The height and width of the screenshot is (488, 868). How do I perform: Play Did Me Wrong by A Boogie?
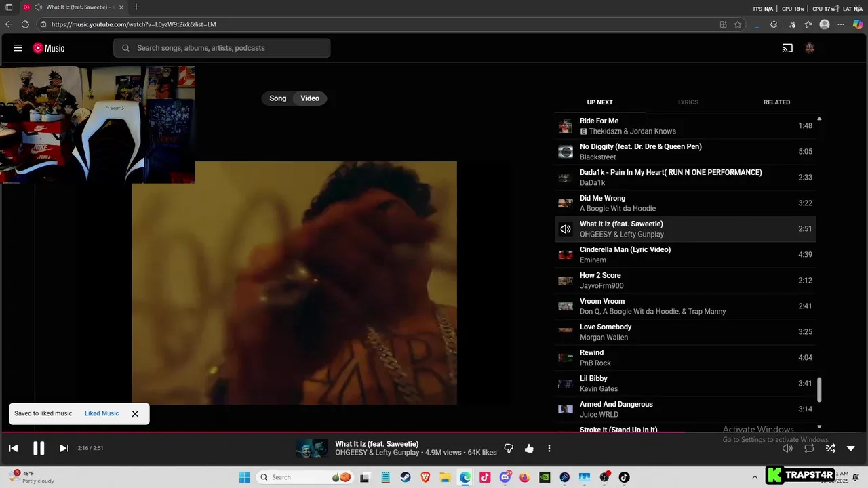click(x=685, y=203)
